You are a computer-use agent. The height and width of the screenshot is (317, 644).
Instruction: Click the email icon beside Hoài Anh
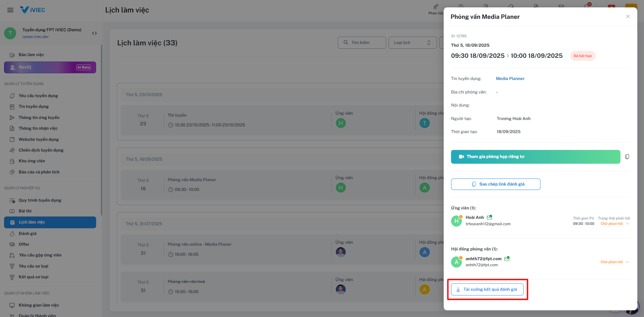point(490,217)
